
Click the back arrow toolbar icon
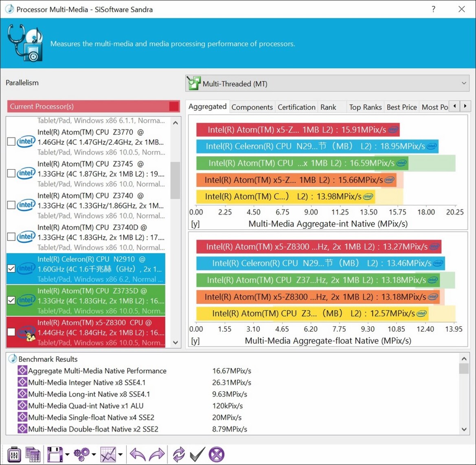138,454
